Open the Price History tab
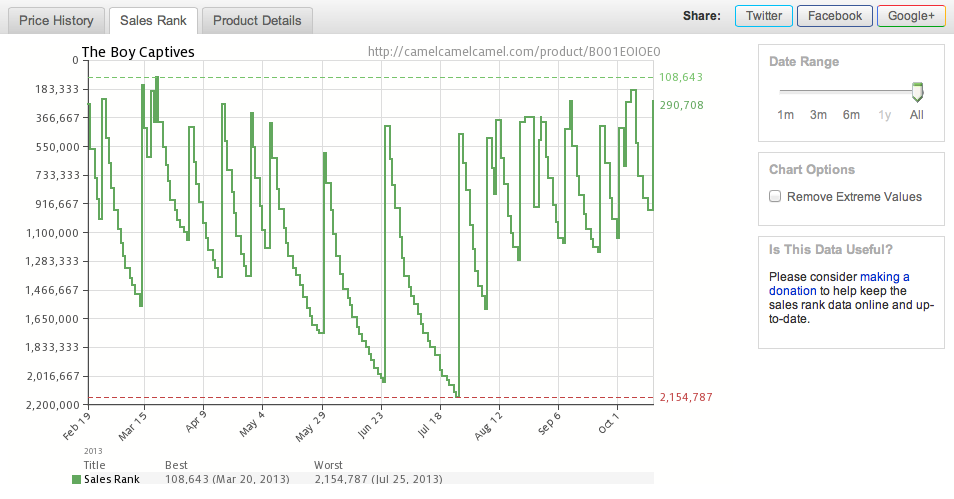Viewport: 954px width, 499px height. (x=56, y=21)
